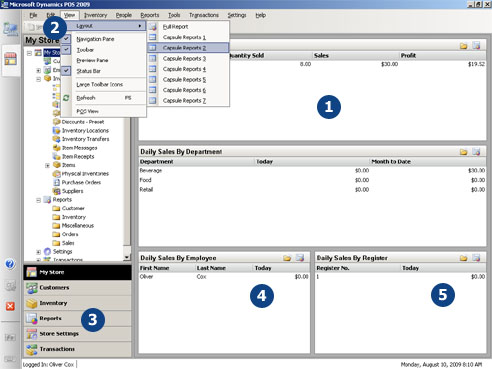Select Inventory Transfers tree item
Viewport: 492px width, 369px height.
click(86, 139)
